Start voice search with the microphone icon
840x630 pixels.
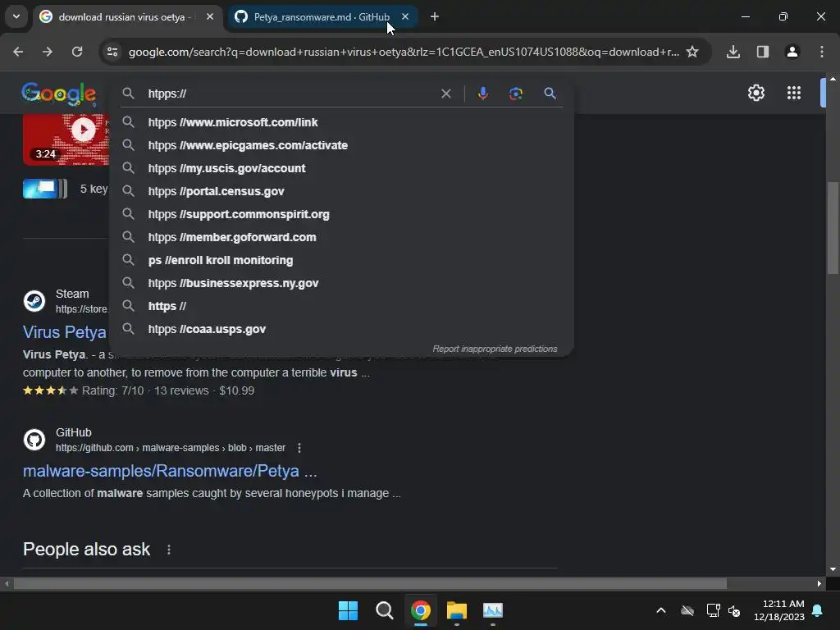[482, 94]
